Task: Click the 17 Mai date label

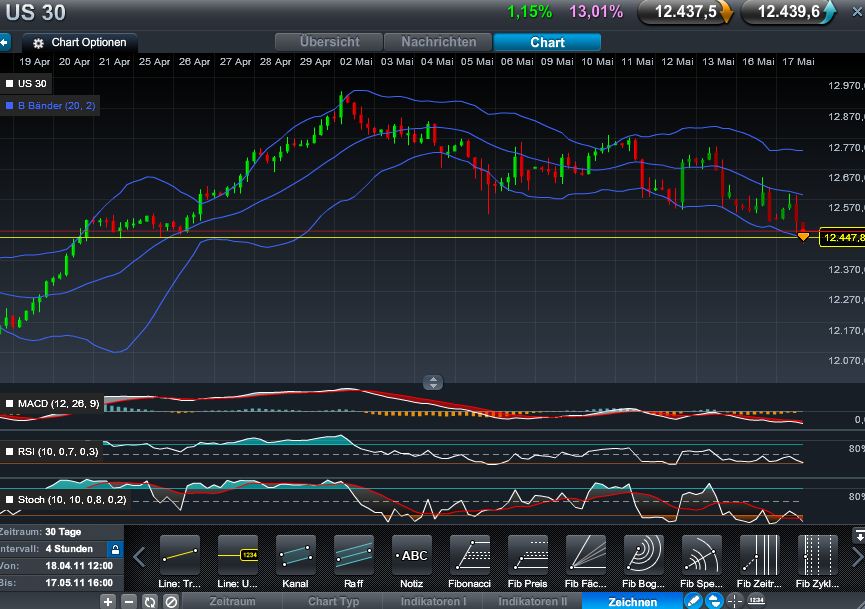Action: pyautogui.click(x=798, y=62)
